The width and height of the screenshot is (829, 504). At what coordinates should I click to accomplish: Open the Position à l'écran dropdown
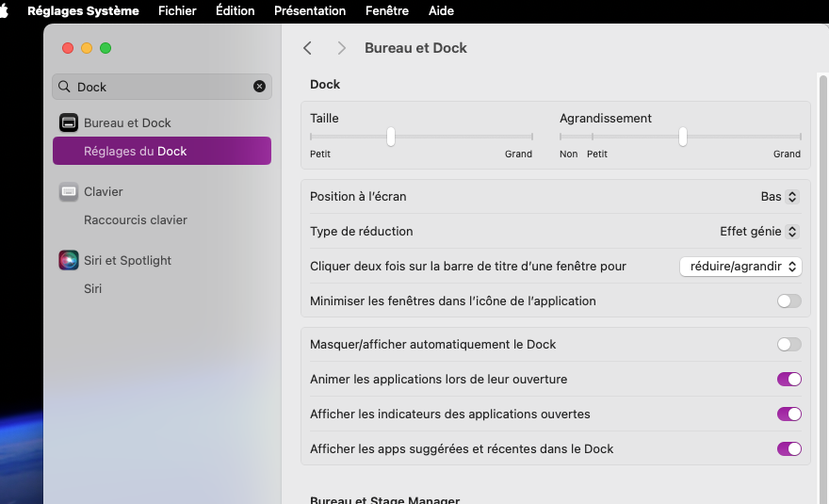[779, 197]
